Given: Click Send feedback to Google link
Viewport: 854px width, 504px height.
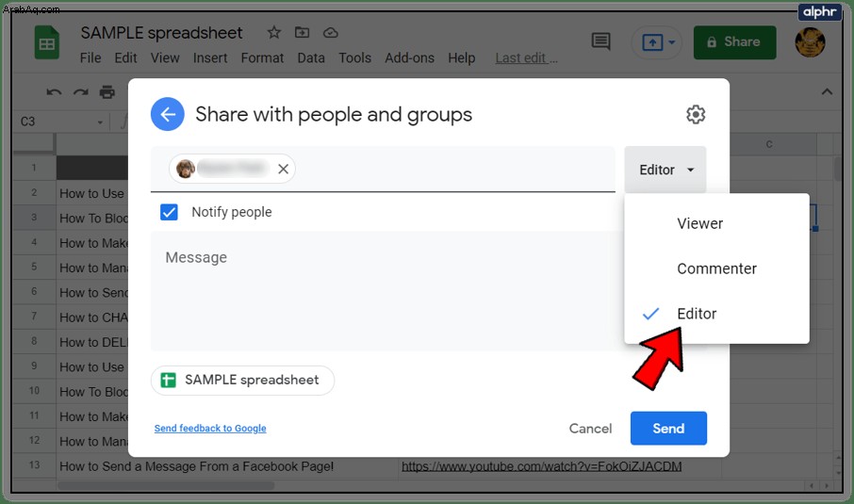Looking at the screenshot, I should pos(210,429).
